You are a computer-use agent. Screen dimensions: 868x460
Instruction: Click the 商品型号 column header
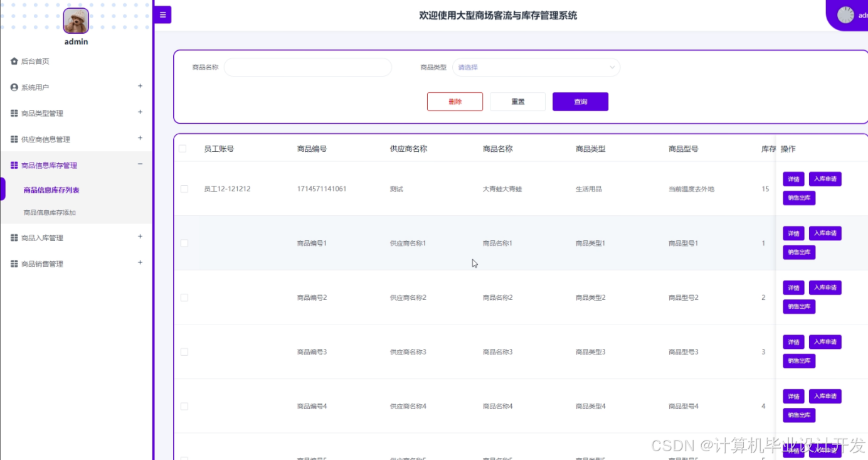click(684, 149)
